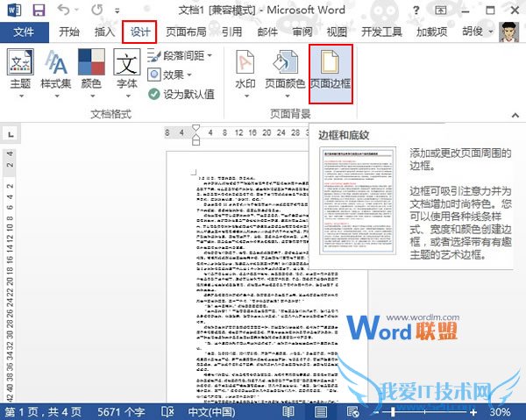526x420 pixels.
Task: Expand the 效果 effects dropdown
Action: pos(170,75)
